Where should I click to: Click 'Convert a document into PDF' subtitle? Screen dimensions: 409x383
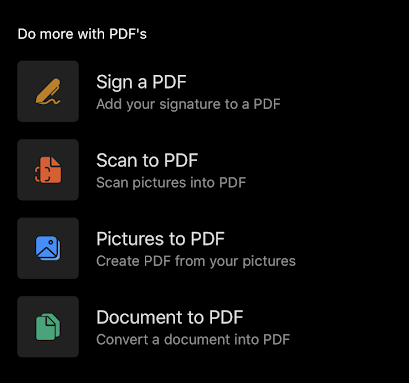193,340
